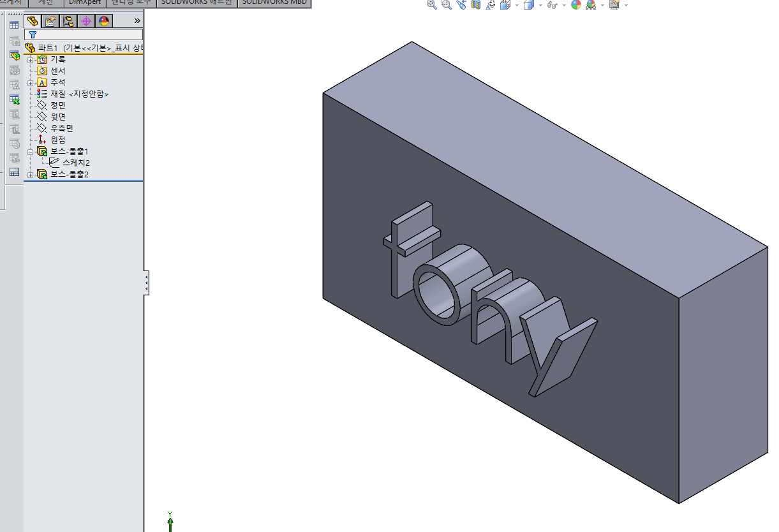Select the Zoom to Fit tool
The height and width of the screenshot is (532, 779).
[x=432, y=5]
